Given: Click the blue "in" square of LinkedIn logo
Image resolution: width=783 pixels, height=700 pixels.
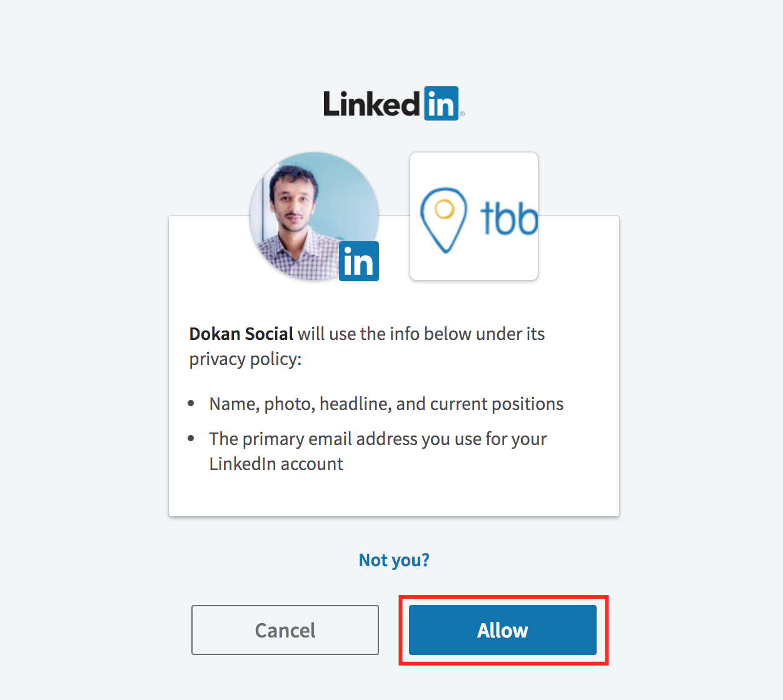Looking at the screenshot, I should tap(442, 104).
